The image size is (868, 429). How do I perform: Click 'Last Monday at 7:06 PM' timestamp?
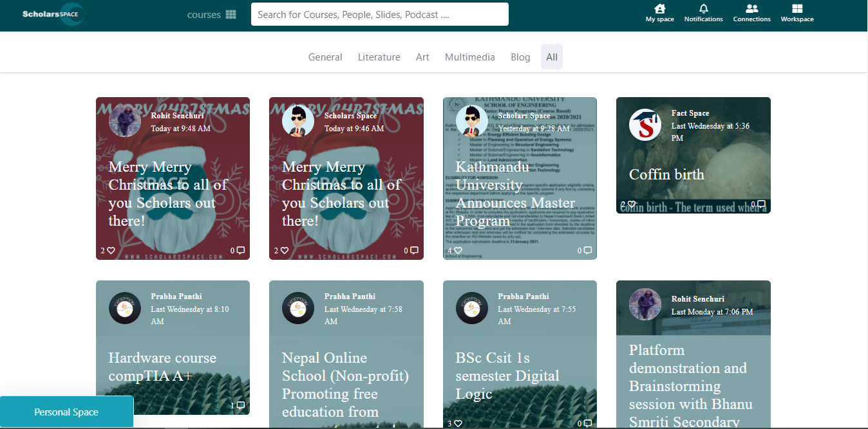click(x=712, y=312)
